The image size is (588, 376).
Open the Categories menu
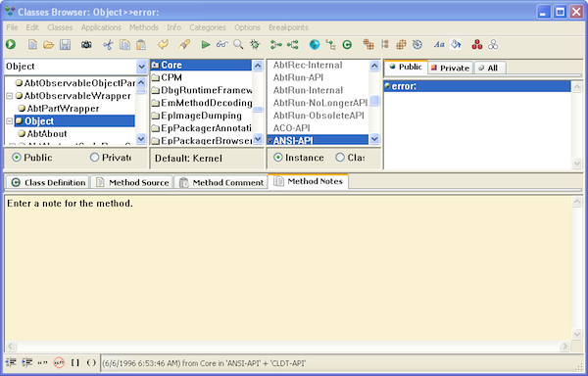tap(208, 27)
